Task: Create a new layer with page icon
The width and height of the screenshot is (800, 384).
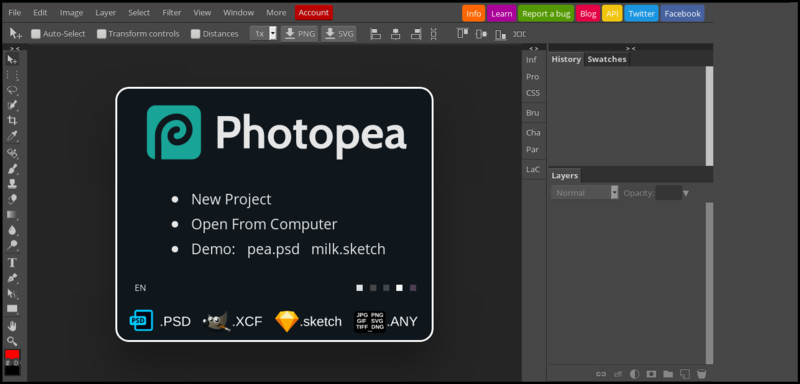Action: (685, 374)
